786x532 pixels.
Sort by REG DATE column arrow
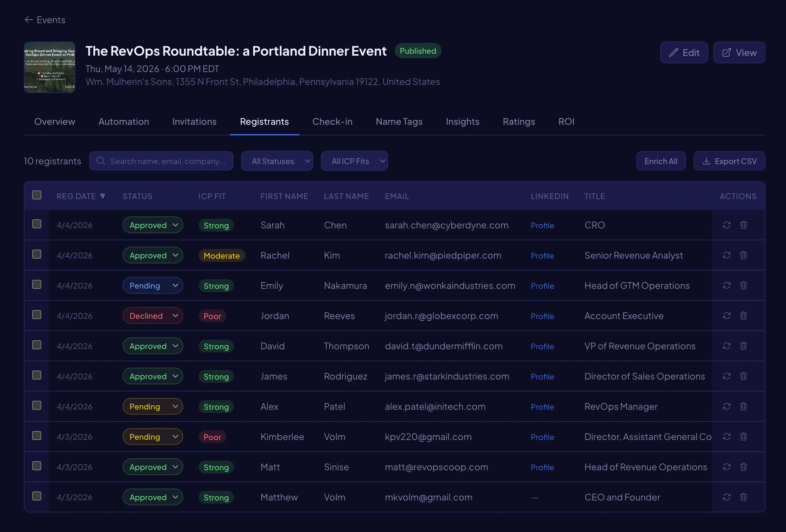[103, 196]
